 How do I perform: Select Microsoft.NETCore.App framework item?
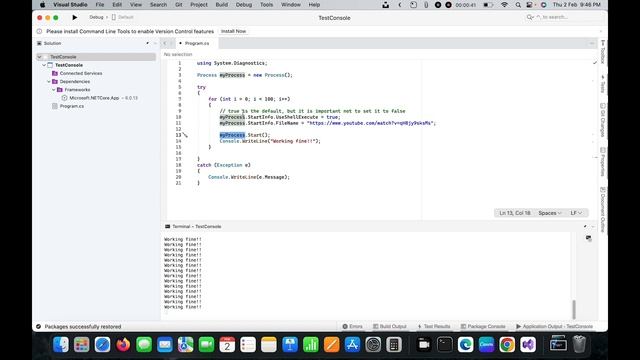pos(94,98)
